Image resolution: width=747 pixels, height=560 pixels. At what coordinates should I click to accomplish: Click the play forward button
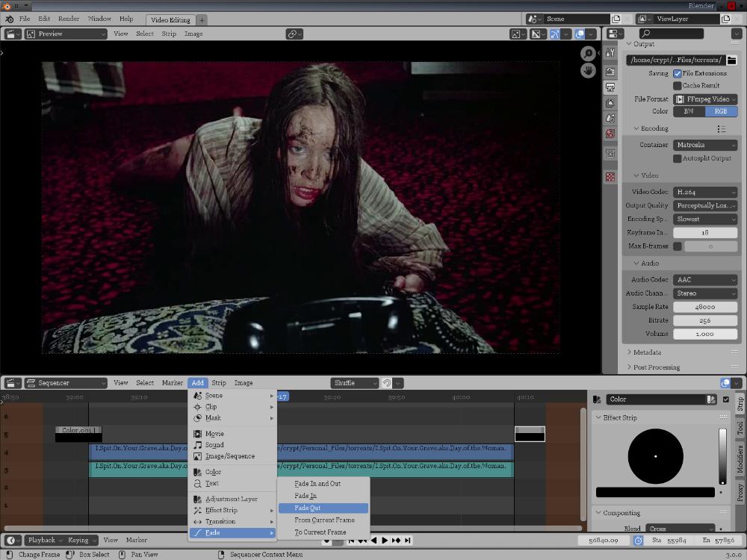click(385, 541)
